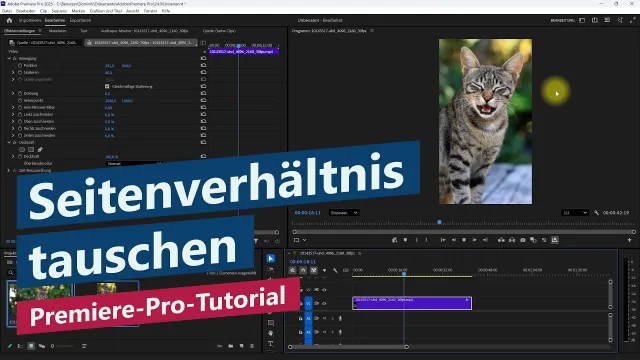
Task: Toggle the Position animation stopwatch
Action: point(20,65)
